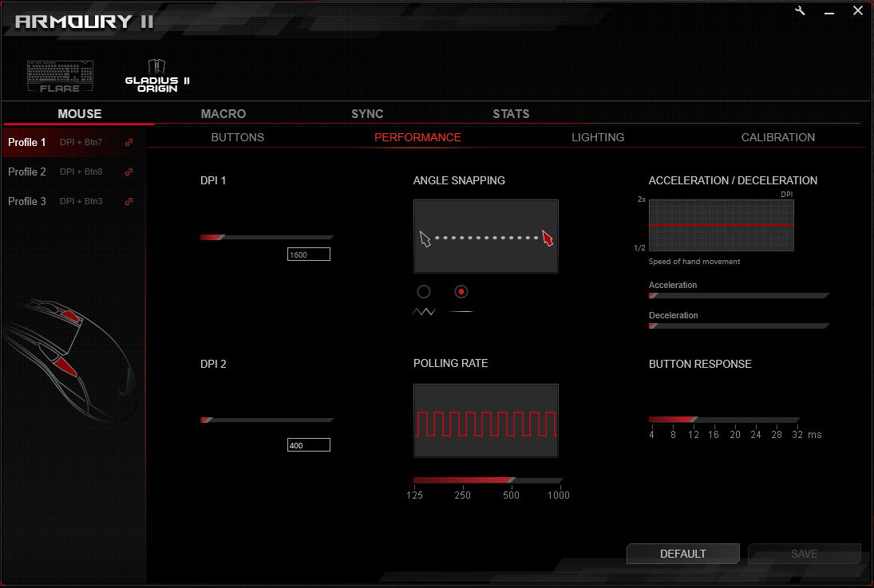Click the DPI 2 value field showing 400
This screenshot has width=874, height=588.
coord(309,444)
